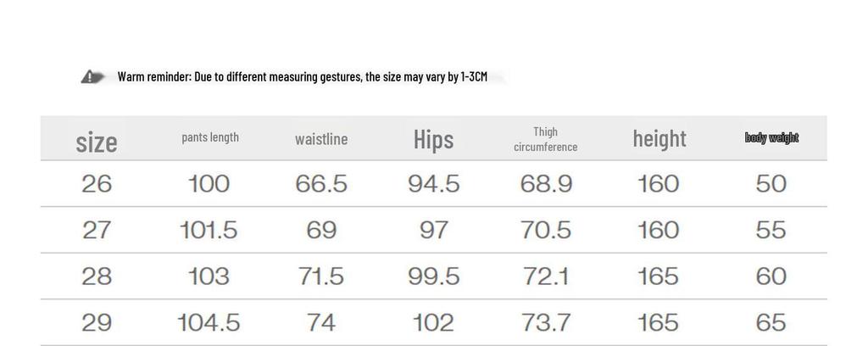
Task: Click size 26 in the first row
Action: tap(97, 184)
